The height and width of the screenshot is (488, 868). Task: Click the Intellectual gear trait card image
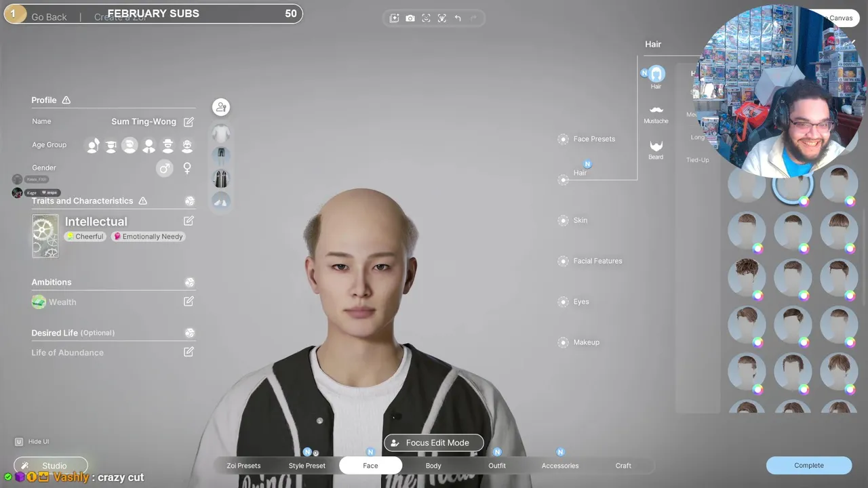[45, 236]
